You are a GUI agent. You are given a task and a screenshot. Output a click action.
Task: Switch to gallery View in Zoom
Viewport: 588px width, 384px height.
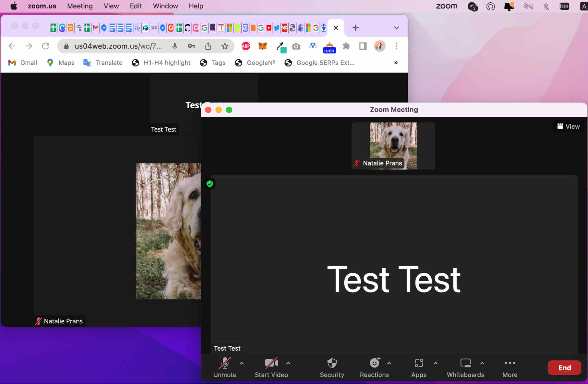(569, 126)
